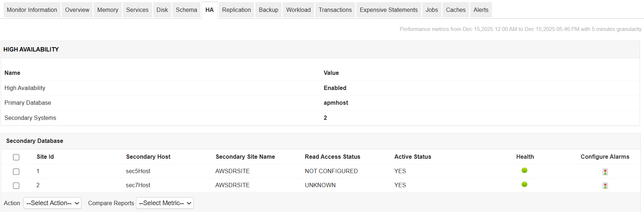Switch to the Replication tab
The width and height of the screenshot is (644, 212).
click(x=236, y=10)
